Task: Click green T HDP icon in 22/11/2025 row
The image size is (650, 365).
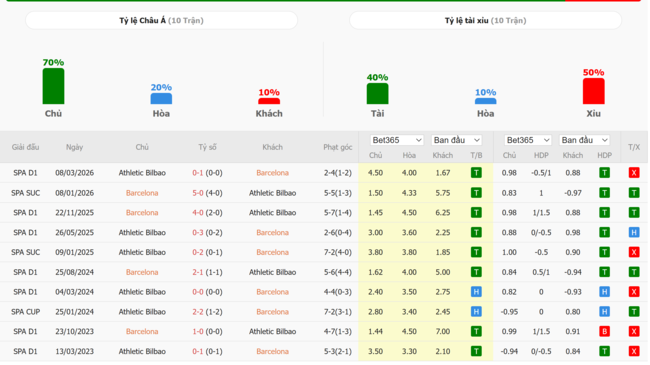Action: [x=604, y=213]
